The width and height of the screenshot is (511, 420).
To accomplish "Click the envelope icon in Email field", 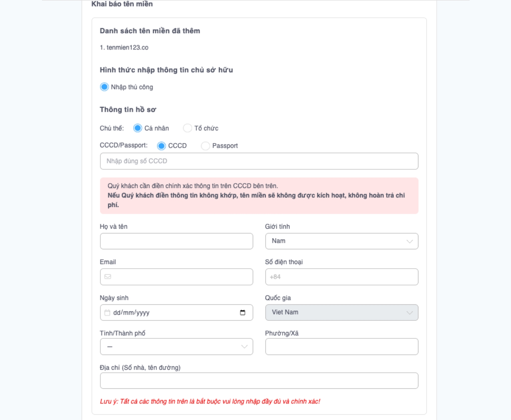I will point(108,277).
